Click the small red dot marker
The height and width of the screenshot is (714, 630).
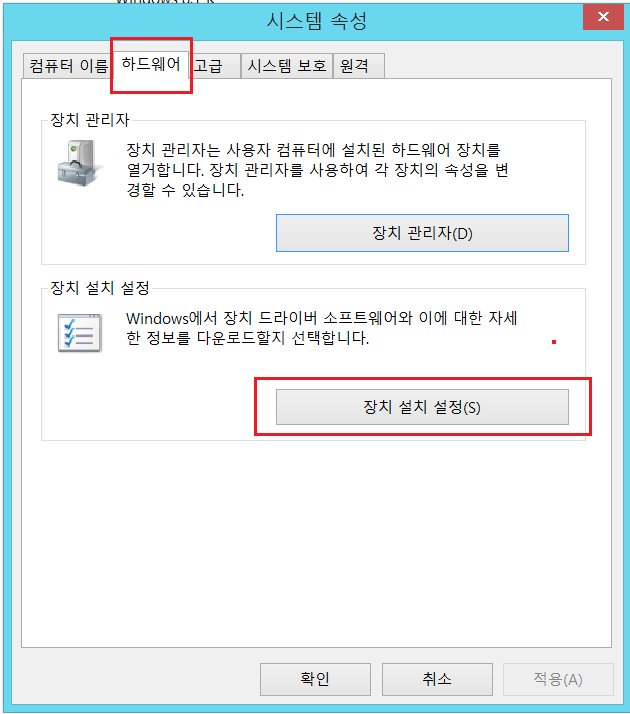click(x=554, y=342)
